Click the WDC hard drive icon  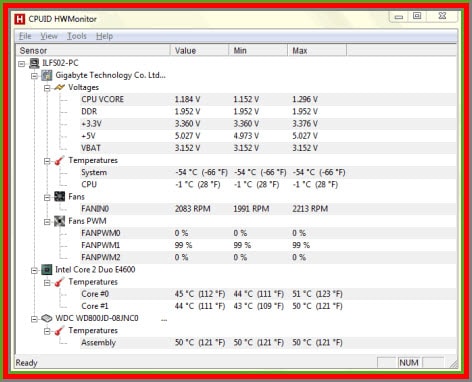point(47,318)
